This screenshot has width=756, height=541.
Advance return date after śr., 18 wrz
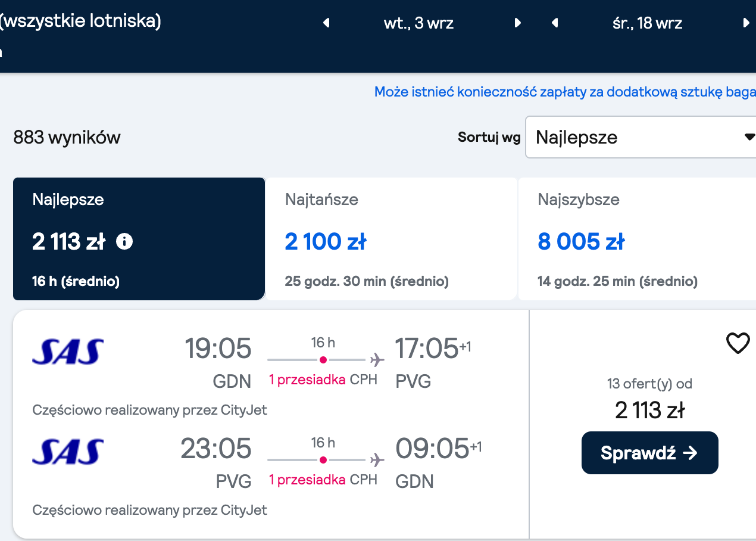(x=746, y=23)
